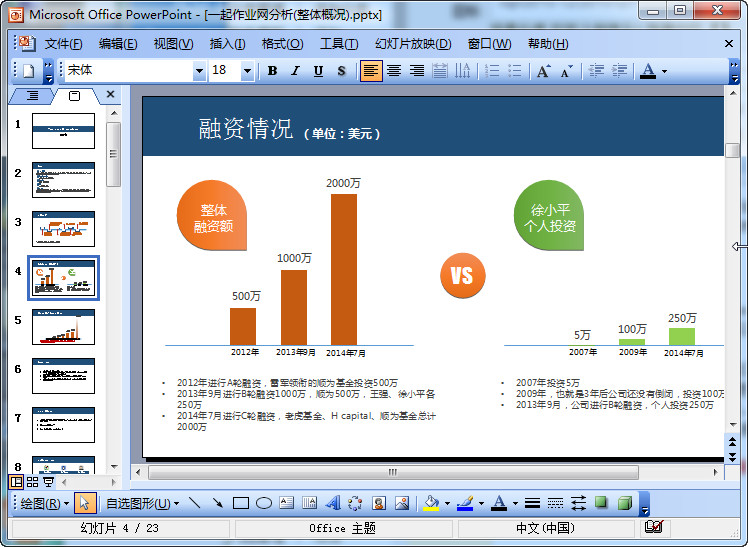
Task: Select slide 5 thumbnail
Action: pos(63,327)
